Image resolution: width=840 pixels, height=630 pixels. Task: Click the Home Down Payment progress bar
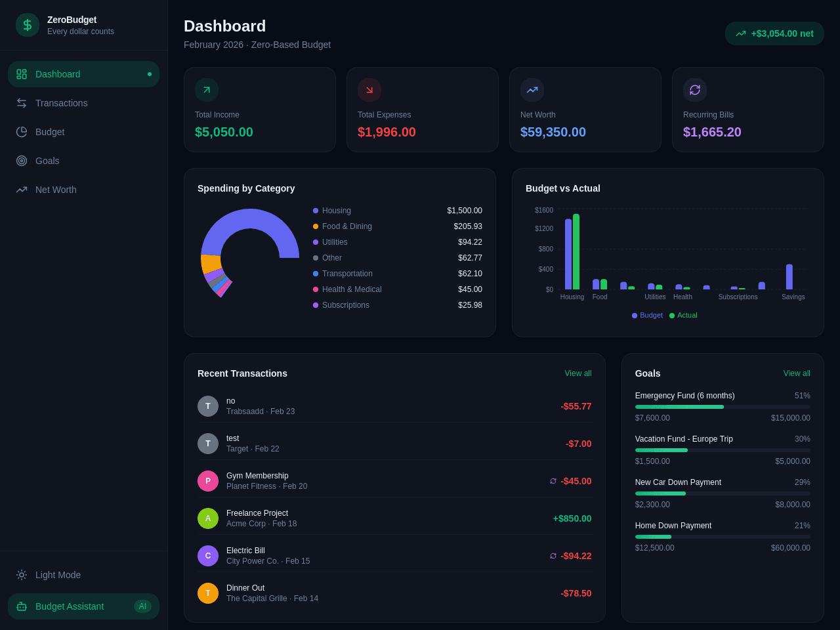(x=723, y=537)
